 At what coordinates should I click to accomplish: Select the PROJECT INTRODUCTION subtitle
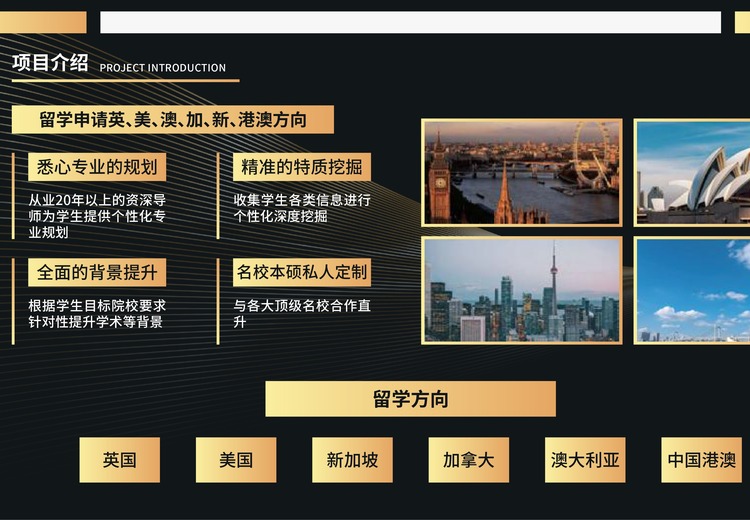pyautogui.click(x=163, y=68)
